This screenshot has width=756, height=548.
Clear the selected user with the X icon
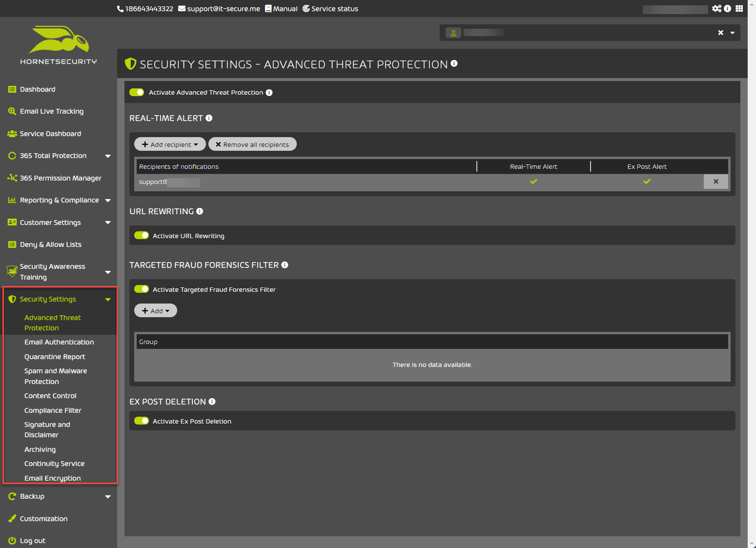720,33
